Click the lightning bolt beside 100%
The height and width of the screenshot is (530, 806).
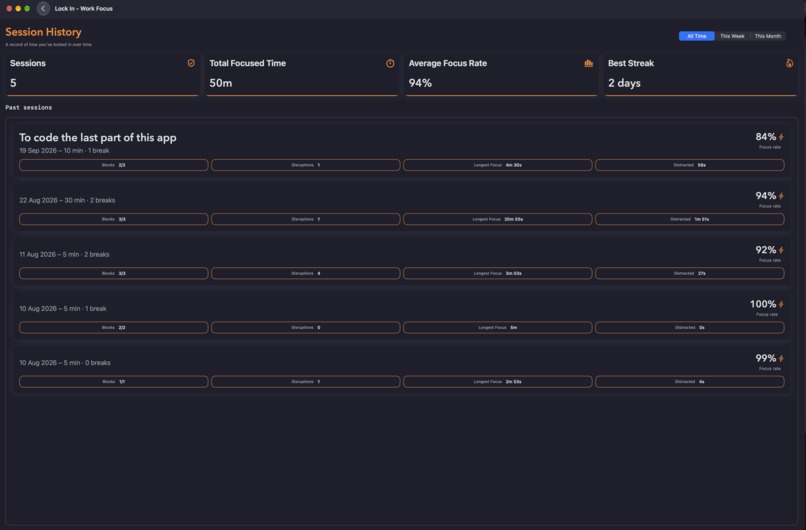point(781,304)
